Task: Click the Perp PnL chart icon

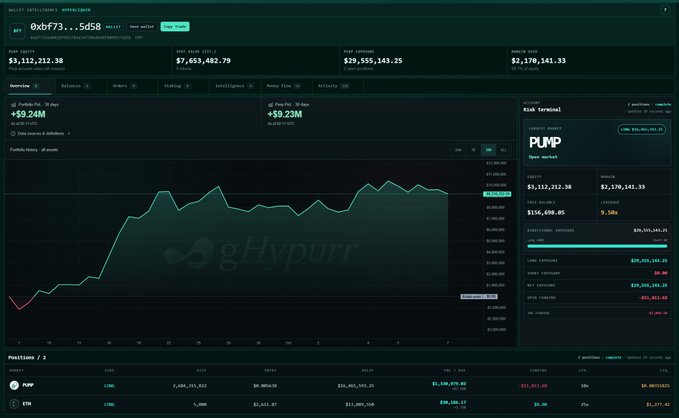Action: pos(270,105)
